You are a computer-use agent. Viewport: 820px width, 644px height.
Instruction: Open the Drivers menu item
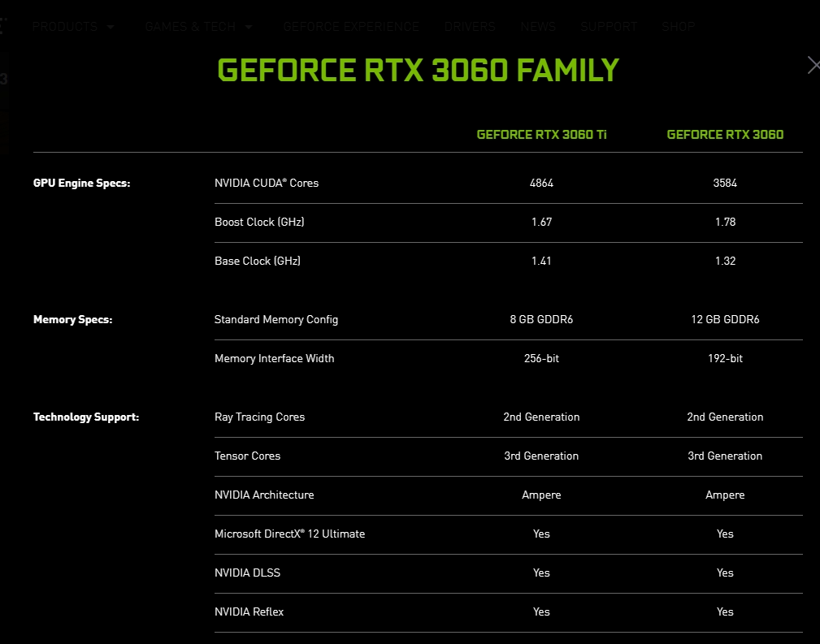tap(470, 27)
